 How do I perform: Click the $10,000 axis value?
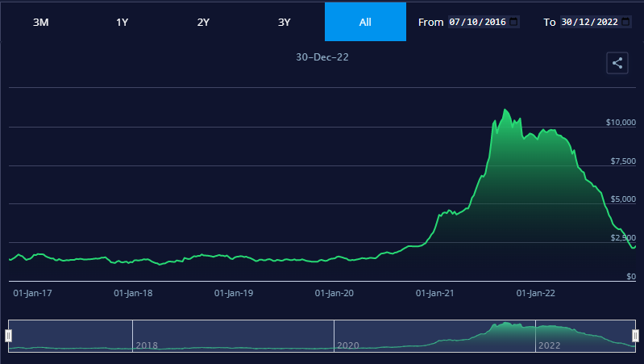click(621, 122)
